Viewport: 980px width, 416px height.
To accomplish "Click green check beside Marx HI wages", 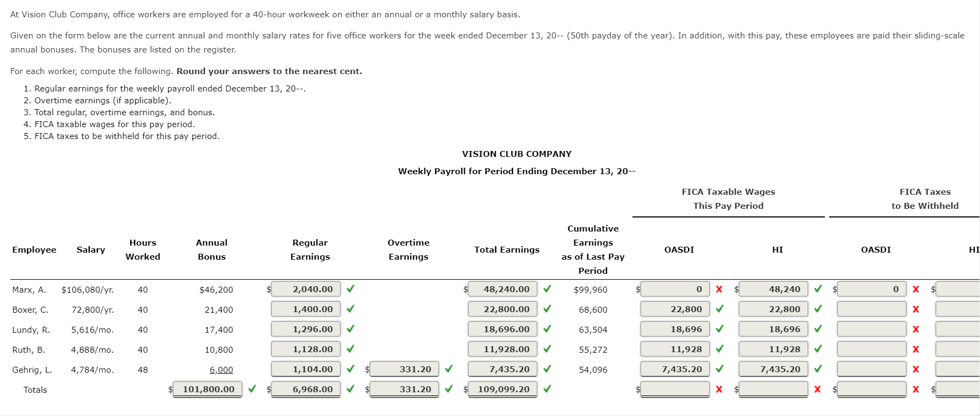I will click(x=818, y=288).
